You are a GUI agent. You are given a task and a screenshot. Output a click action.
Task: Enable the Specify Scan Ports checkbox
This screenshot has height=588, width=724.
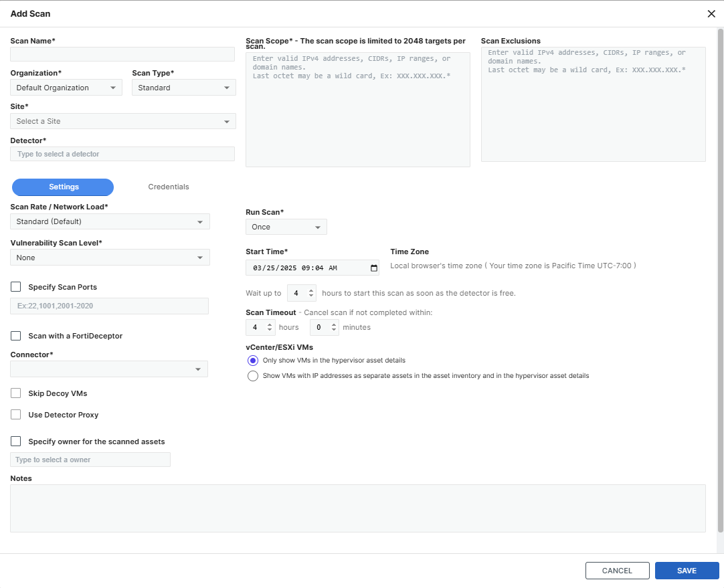(16, 287)
